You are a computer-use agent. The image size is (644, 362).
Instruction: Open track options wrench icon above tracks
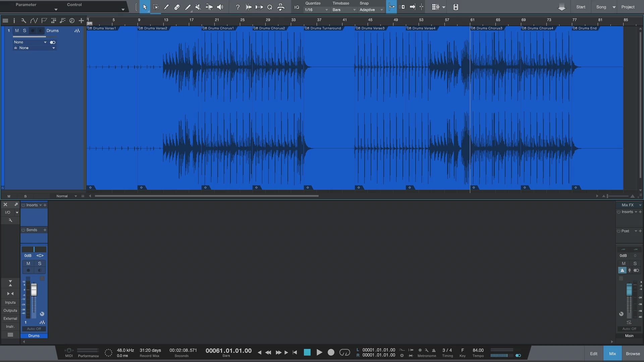23,21
